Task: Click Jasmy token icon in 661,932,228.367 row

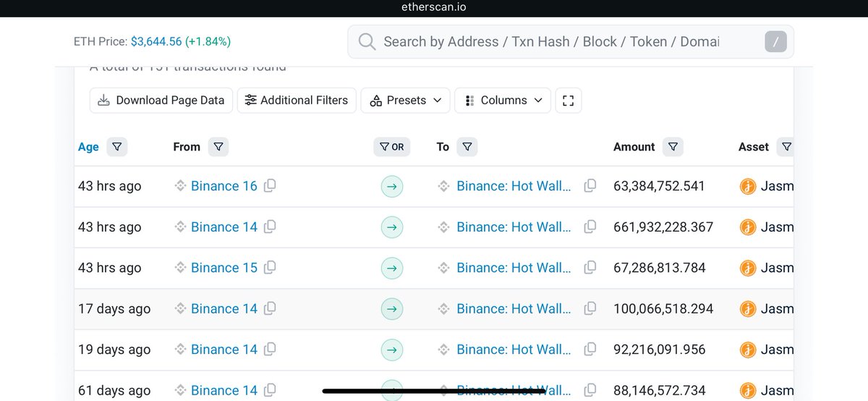Action: click(x=748, y=227)
